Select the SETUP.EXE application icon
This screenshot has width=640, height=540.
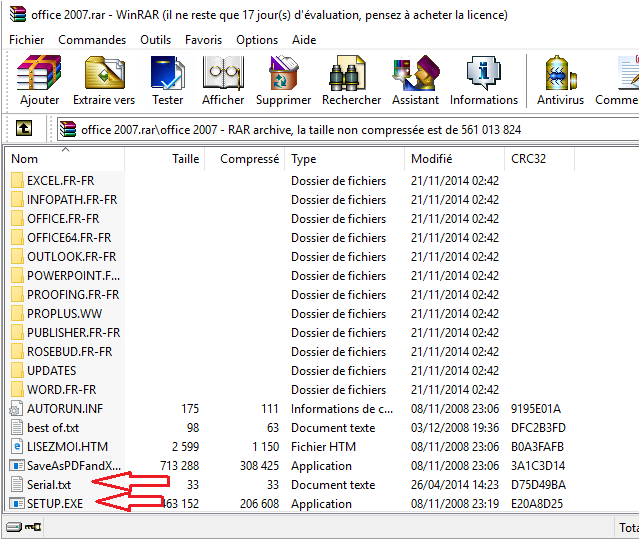click(17, 504)
